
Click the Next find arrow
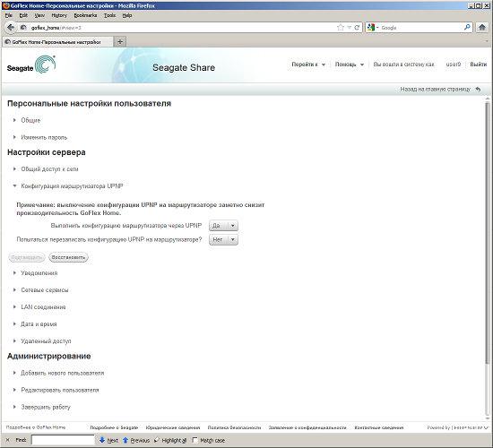coord(108,440)
